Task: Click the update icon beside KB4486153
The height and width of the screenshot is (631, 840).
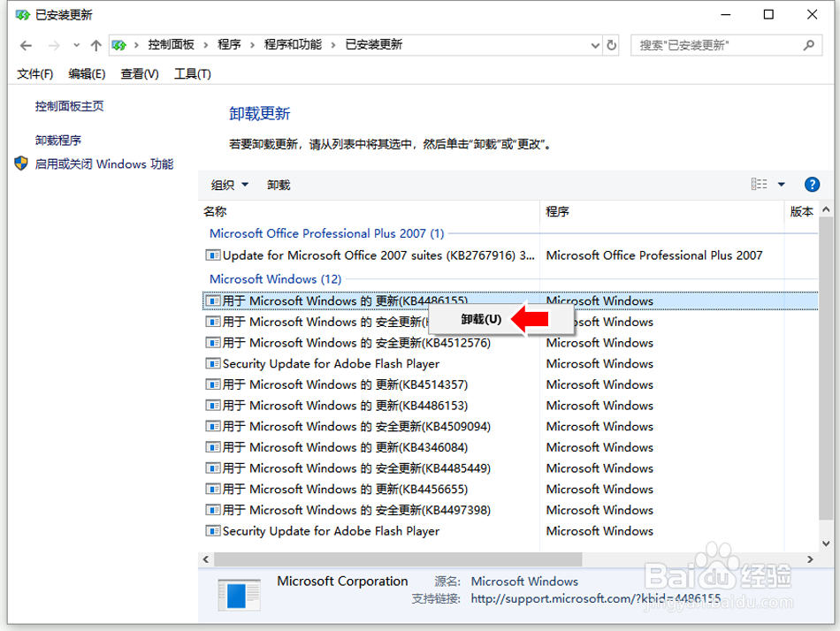Action: point(213,406)
